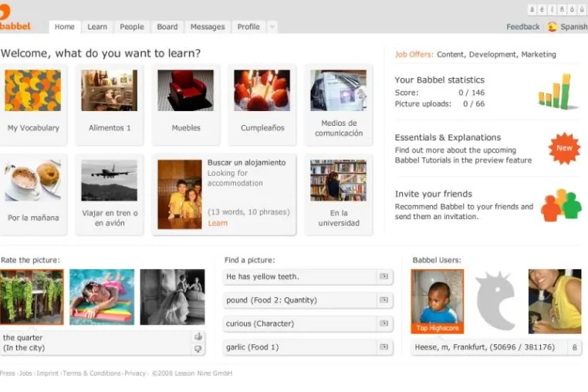
Task: Click the Buscar un alojamiento photo
Action: [180, 194]
